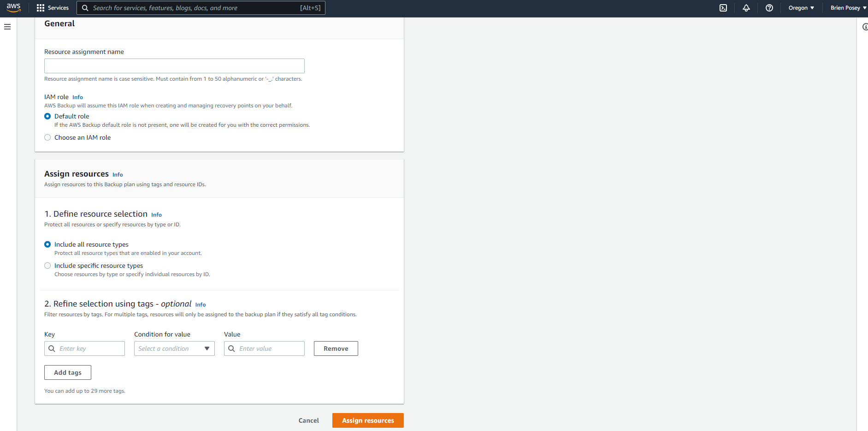Open Info link for Define resource selection

(156, 215)
